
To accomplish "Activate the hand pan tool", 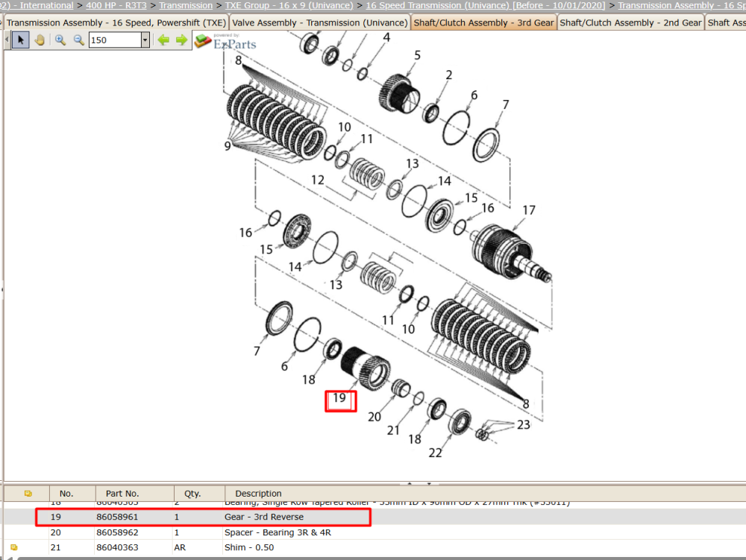I will coord(40,40).
